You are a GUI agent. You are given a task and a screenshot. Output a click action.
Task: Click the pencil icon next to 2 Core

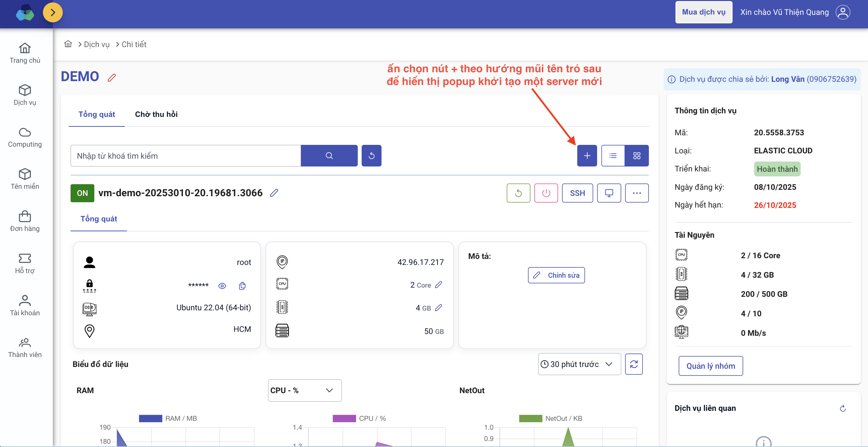[x=439, y=285]
